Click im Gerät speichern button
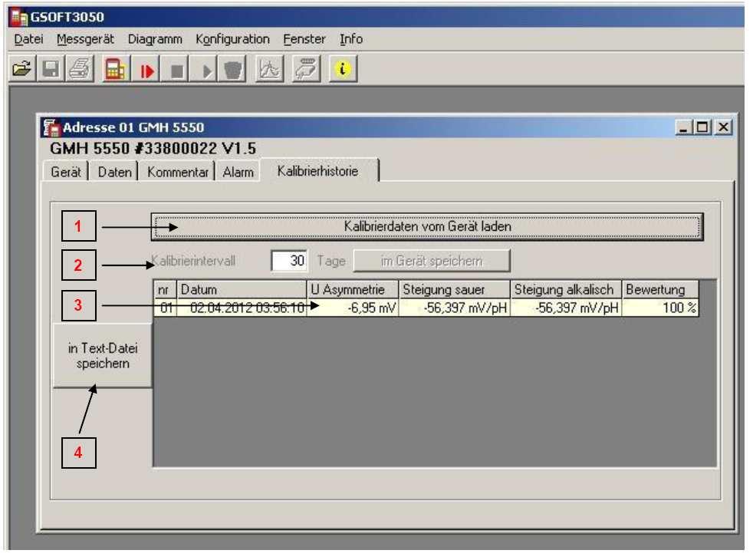 click(432, 261)
